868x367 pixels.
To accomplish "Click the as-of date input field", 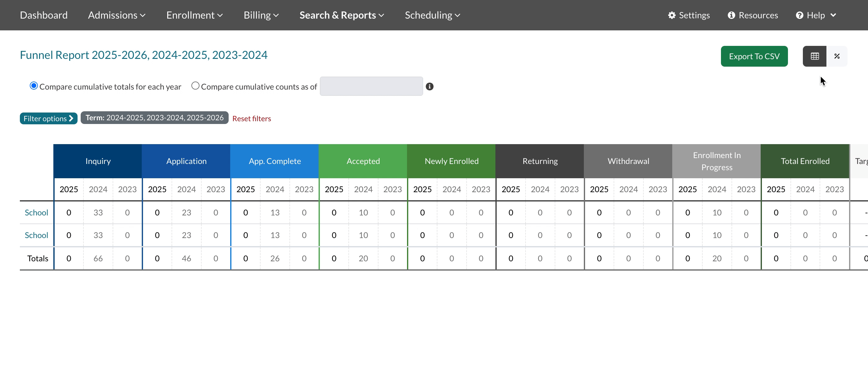I will click(371, 86).
